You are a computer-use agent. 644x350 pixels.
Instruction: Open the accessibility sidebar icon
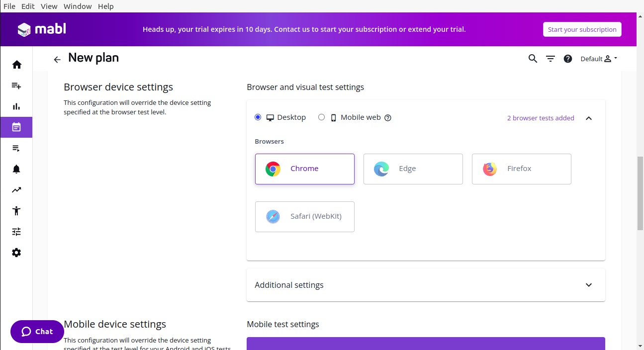pos(16,211)
